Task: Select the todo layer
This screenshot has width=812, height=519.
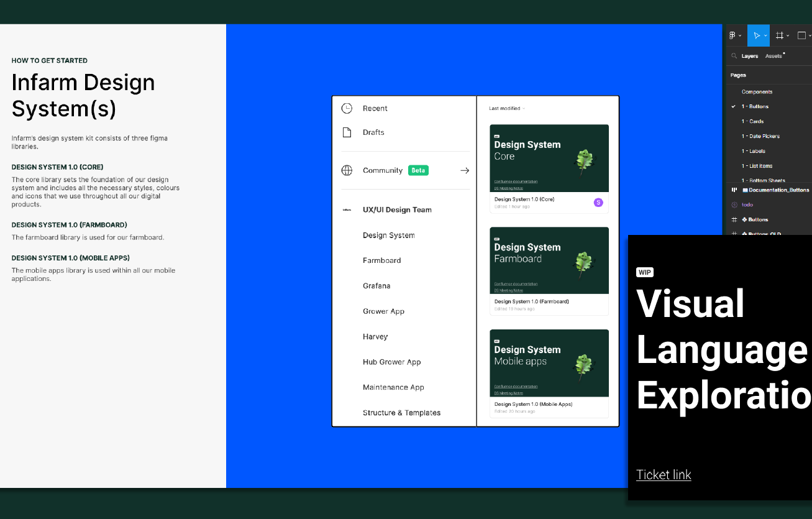Action: tap(747, 204)
